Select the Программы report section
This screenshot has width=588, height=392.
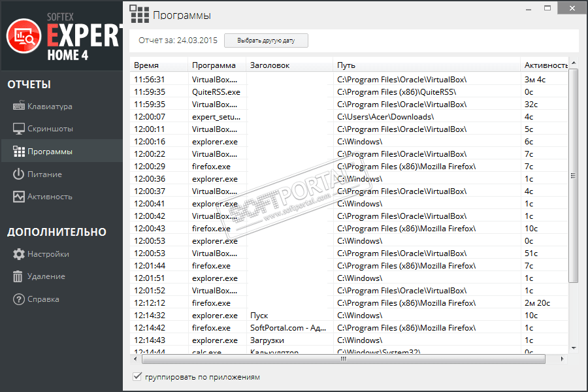[62, 151]
